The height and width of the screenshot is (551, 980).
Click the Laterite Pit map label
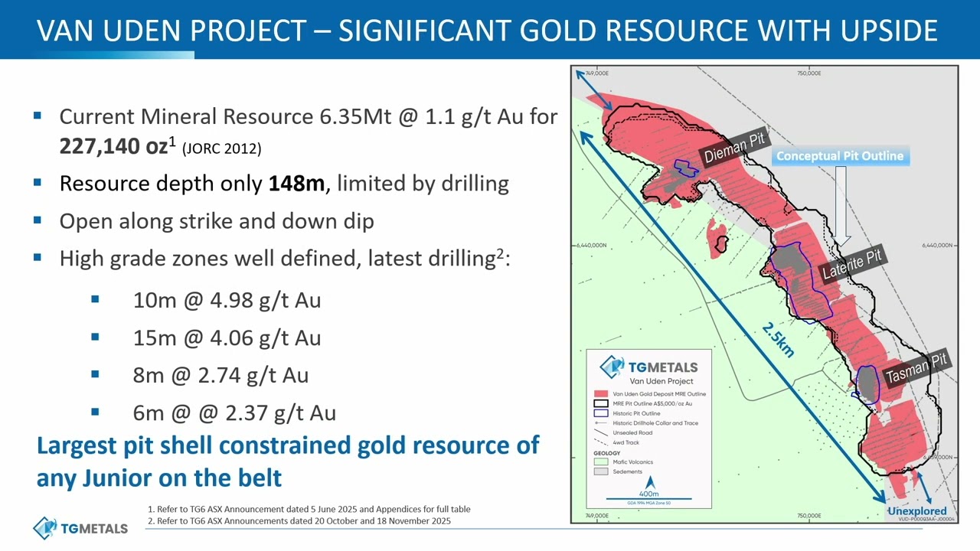click(x=852, y=264)
